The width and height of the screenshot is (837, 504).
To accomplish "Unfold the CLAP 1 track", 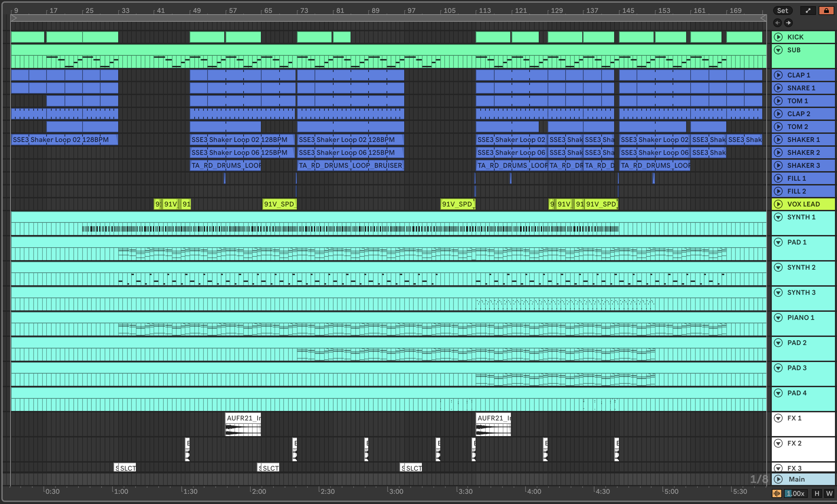I will (x=778, y=75).
